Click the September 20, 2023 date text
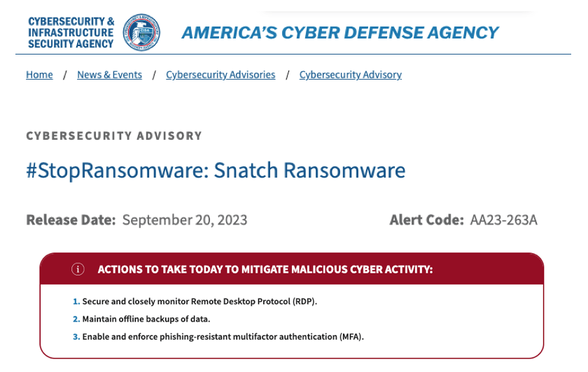 (185, 220)
